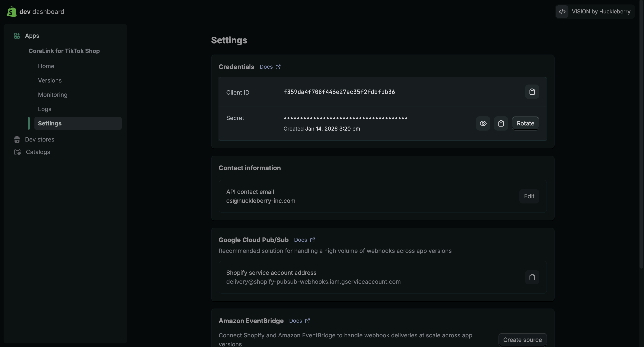The height and width of the screenshot is (347, 644).
Task: Click the Catalogs icon in sidebar
Action: (17, 152)
